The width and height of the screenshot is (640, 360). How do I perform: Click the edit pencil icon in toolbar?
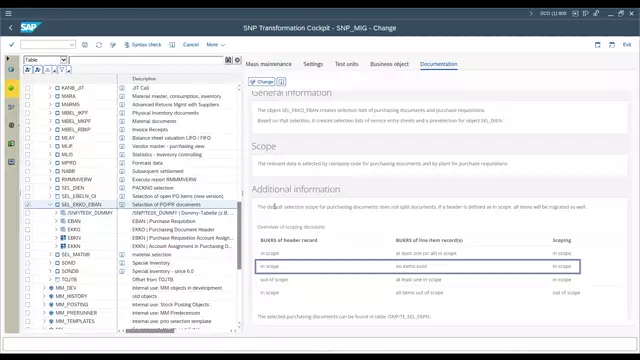point(113,44)
